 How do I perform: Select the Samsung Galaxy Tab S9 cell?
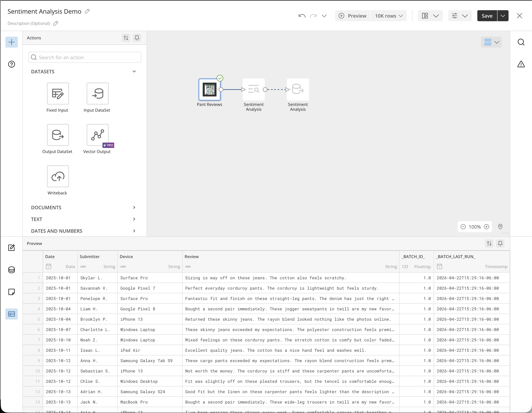(x=150, y=361)
